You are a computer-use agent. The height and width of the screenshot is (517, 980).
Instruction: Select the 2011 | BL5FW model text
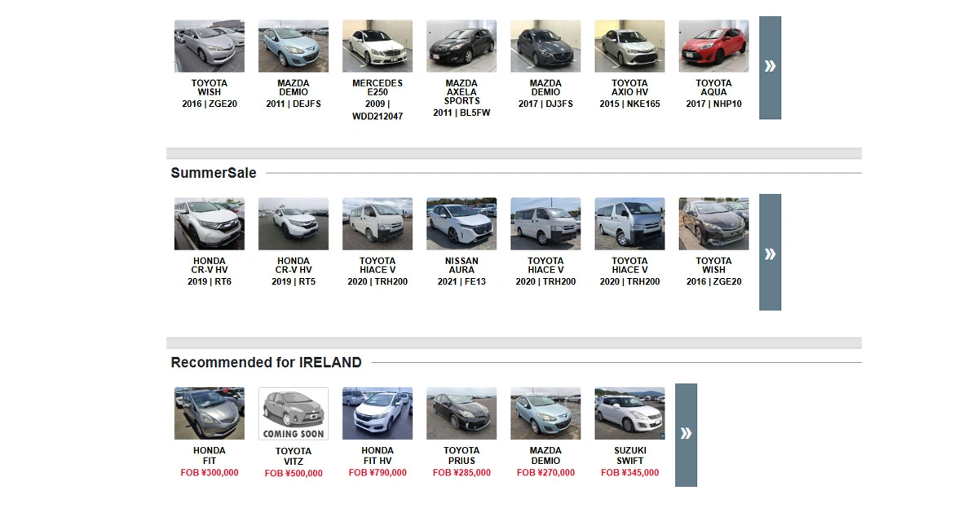click(x=461, y=113)
